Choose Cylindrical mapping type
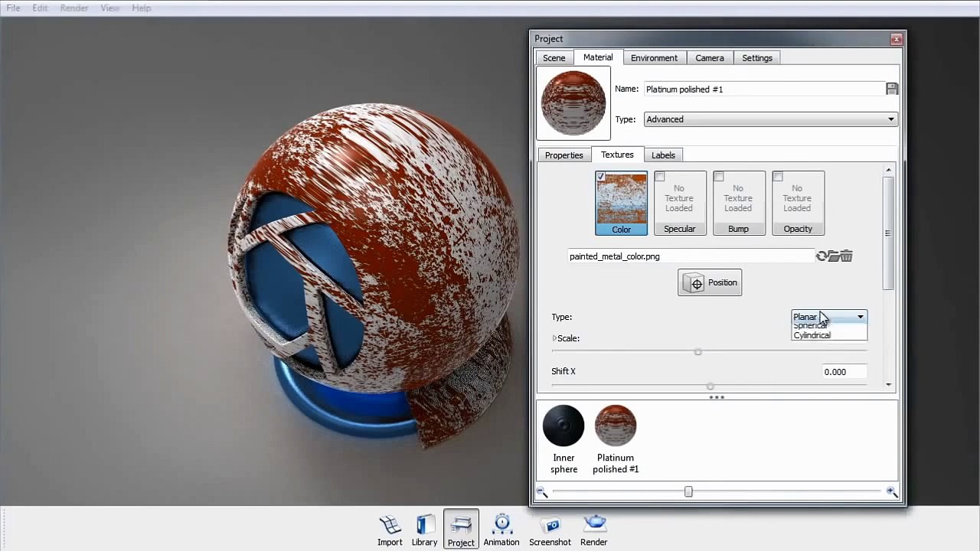The image size is (980, 551). [812, 335]
